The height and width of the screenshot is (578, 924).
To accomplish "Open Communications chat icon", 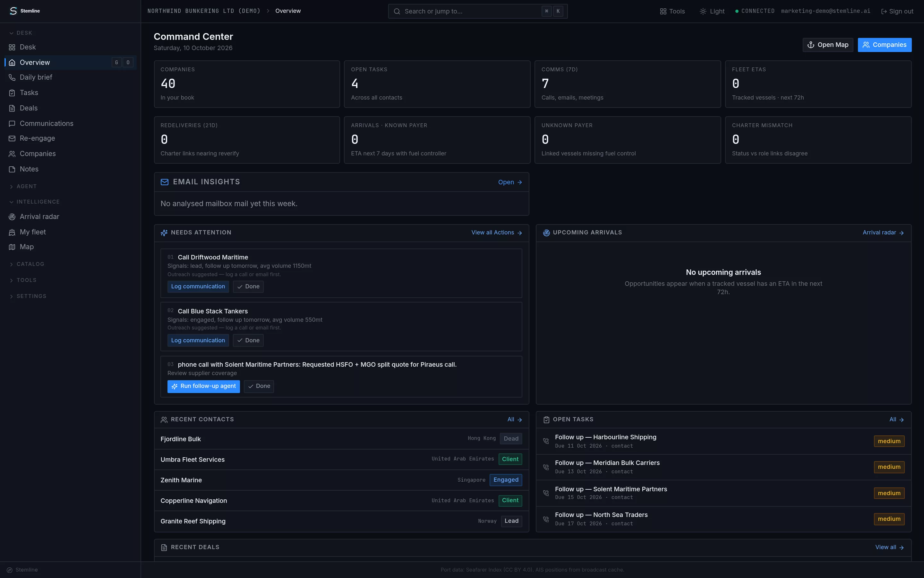I will pos(12,124).
